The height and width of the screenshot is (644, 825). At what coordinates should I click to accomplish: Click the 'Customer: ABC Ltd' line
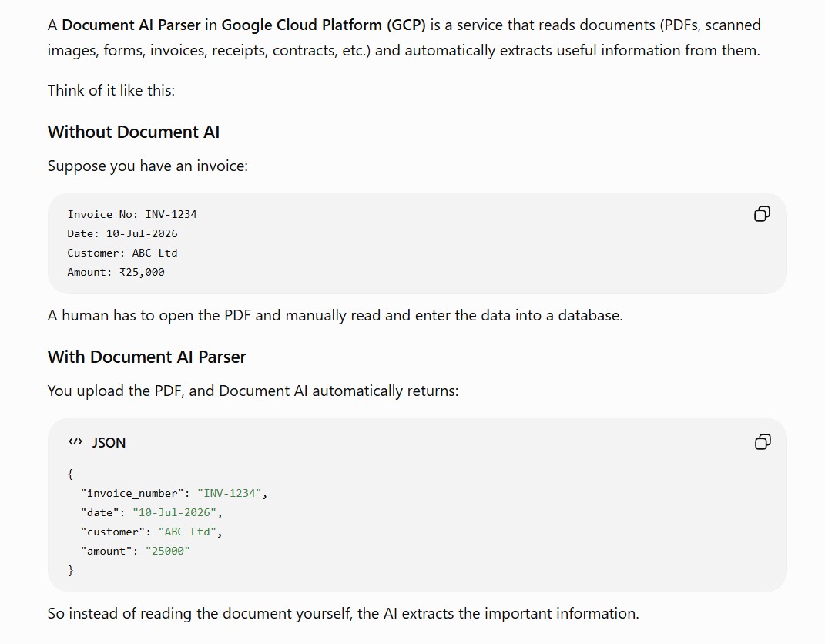pyautogui.click(x=122, y=253)
